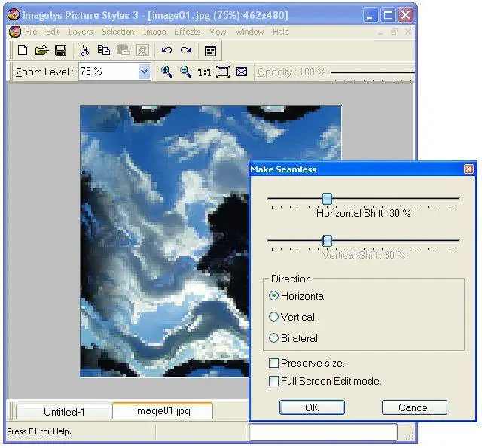Click the Zoom Out magnifier icon
This screenshot has width=482, height=448.
coord(185,72)
